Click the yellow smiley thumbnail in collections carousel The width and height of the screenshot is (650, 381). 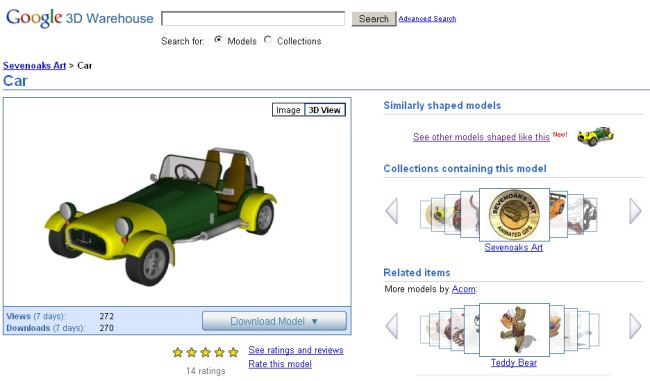click(x=437, y=214)
